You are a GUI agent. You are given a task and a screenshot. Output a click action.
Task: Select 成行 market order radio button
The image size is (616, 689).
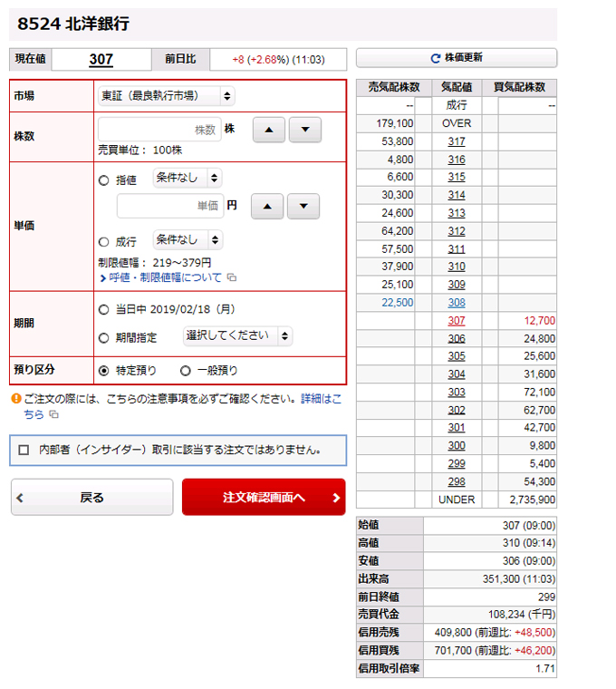click(103, 242)
